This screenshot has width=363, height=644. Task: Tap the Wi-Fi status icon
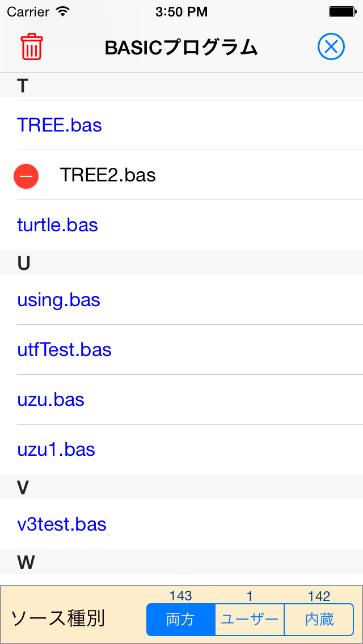62,11
